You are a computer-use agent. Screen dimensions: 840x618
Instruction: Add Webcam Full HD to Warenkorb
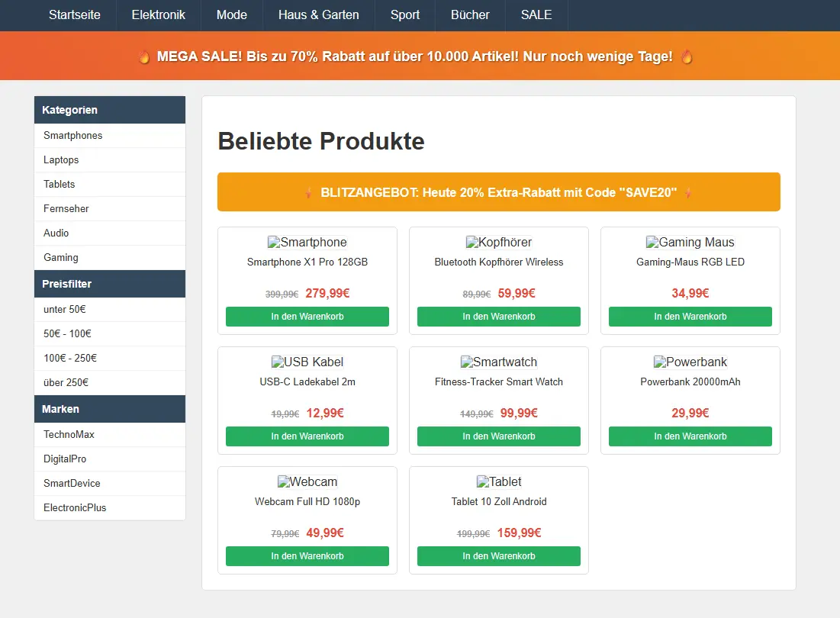(307, 556)
